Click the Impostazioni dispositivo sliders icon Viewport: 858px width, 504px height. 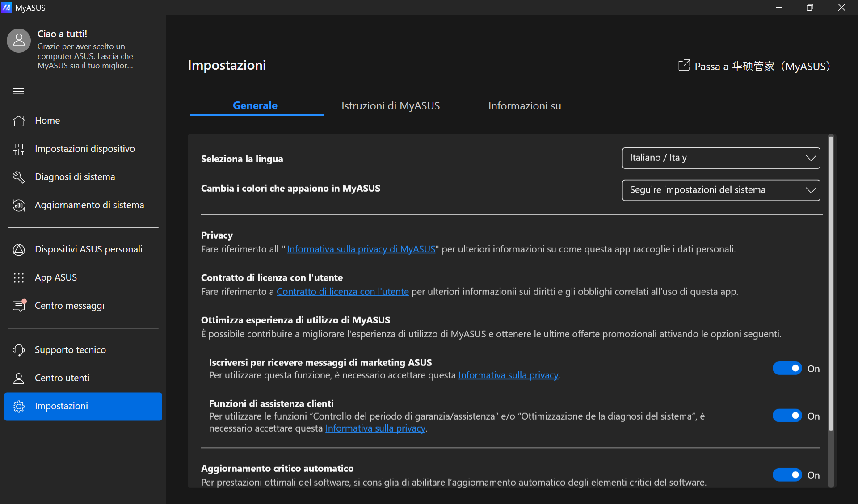(19, 149)
